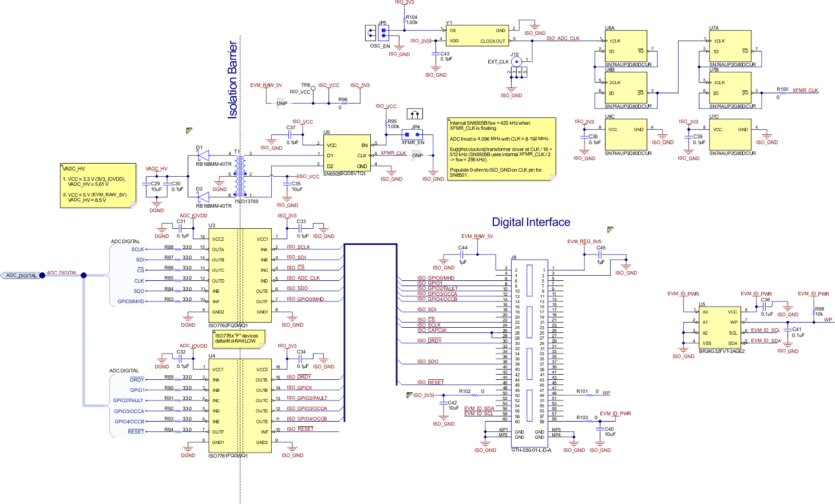This screenshot has height=504, width=835.
Task: Select the U4 ISO7761FQDWQ1 isolator chip
Action: [240, 406]
